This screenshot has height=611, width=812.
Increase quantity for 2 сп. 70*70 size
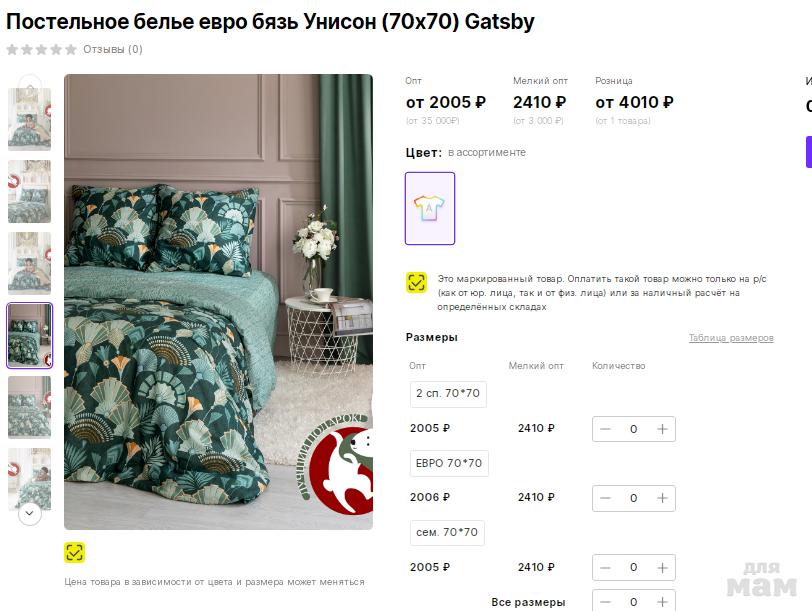pyautogui.click(x=662, y=429)
